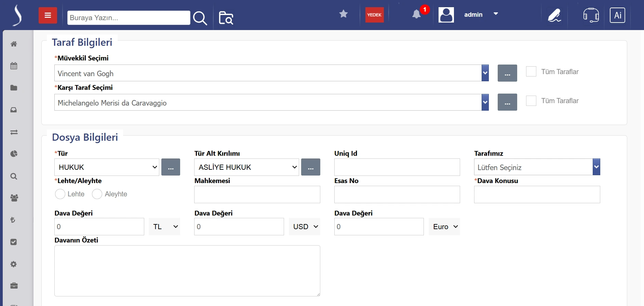Open the USD currency dropdown
The height and width of the screenshot is (306, 644).
tap(305, 227)
